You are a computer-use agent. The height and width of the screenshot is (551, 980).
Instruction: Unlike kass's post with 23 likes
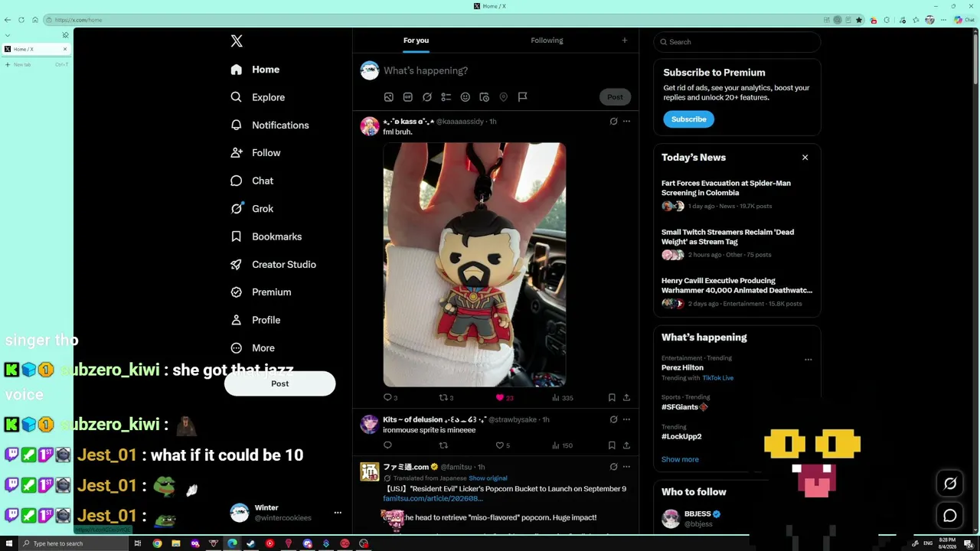(505, 398)
